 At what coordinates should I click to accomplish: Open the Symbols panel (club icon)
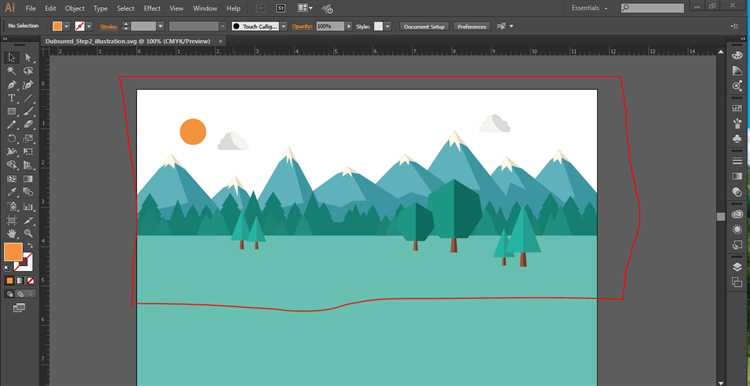737,139
